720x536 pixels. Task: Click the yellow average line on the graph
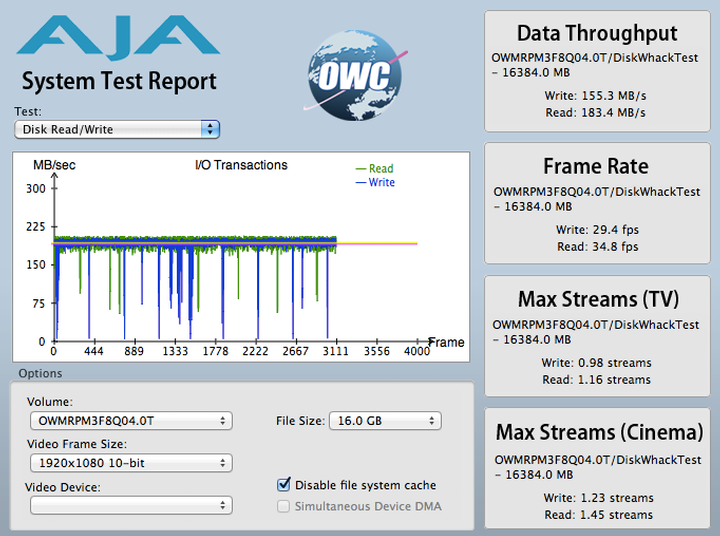(380, 243)
